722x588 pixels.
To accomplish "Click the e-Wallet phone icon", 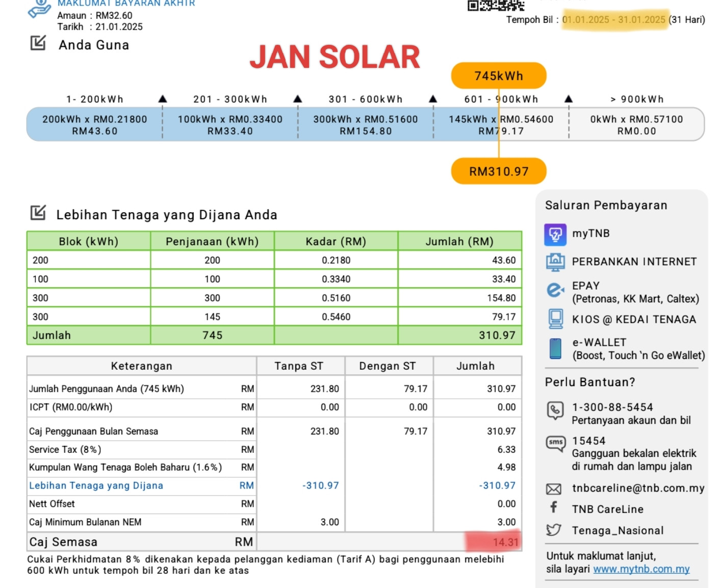I will pyautogui.click(x=555, y=349).
